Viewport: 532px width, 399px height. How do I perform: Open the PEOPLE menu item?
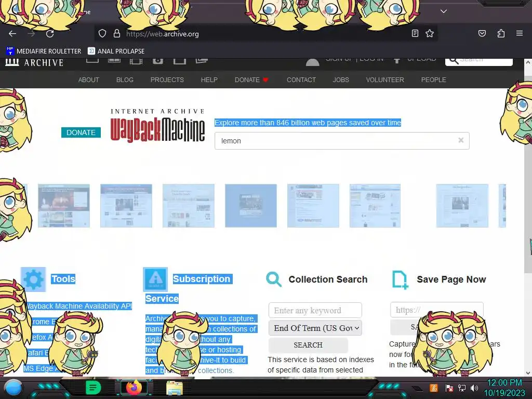[433, 79]
